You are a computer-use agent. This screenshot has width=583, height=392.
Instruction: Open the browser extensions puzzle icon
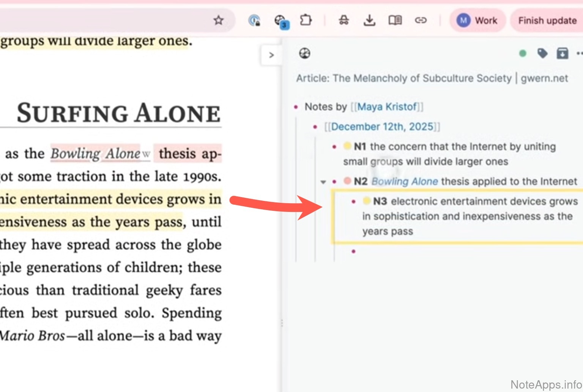click(x=306, y=20)
